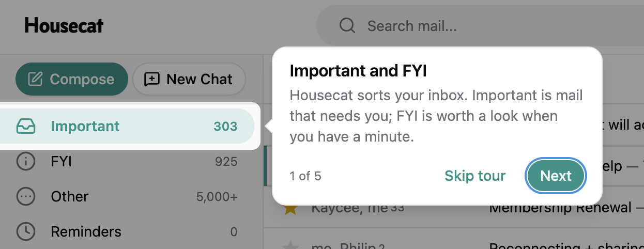The image size is (644, 249).
Task: Advance the tour with Next
Action: pos(556,176)
